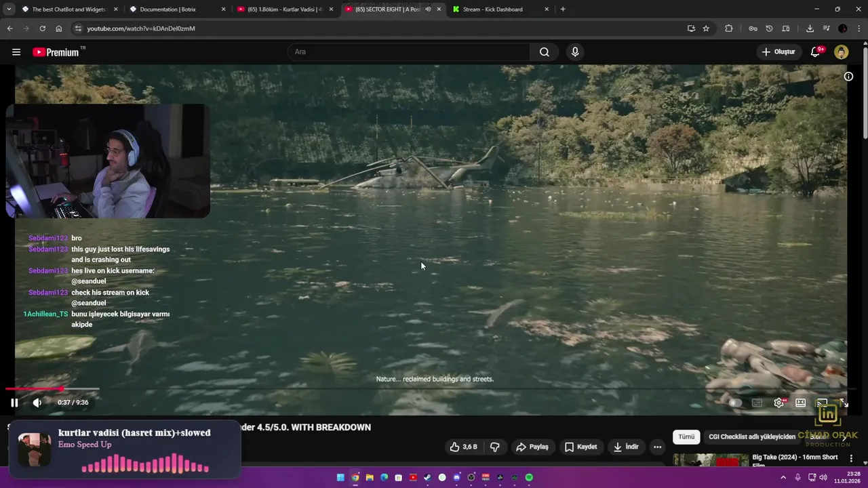Switch to Stream - Kick Dashboard tab
Screen dimensions: 868x488
500,9
